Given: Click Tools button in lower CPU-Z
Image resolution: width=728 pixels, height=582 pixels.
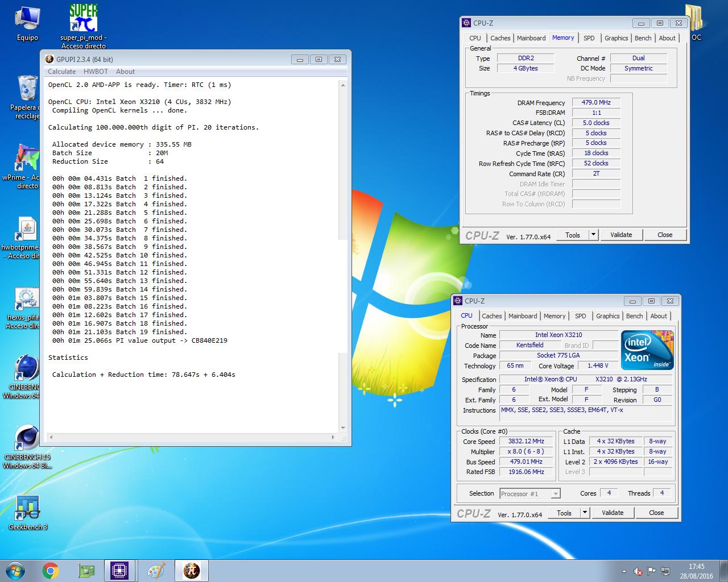Looking at the screenshot, I should click(564, 513).
